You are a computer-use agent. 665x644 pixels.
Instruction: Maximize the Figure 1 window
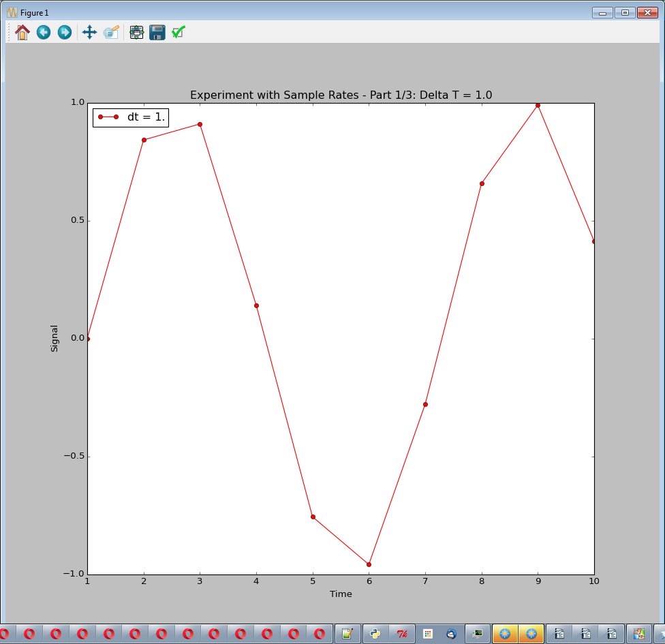(625, 13)
